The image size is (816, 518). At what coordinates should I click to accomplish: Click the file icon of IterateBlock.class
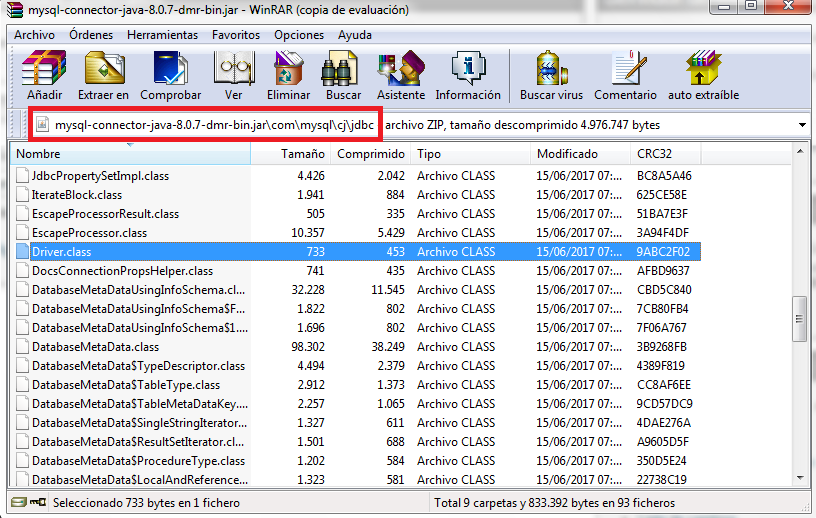click(22, 195)
